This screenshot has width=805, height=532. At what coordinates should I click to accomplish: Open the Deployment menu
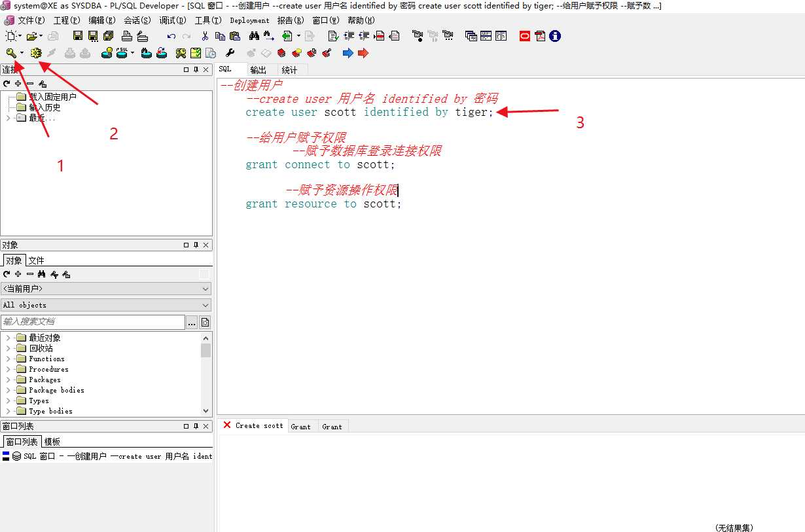click(x=249, y=20)
